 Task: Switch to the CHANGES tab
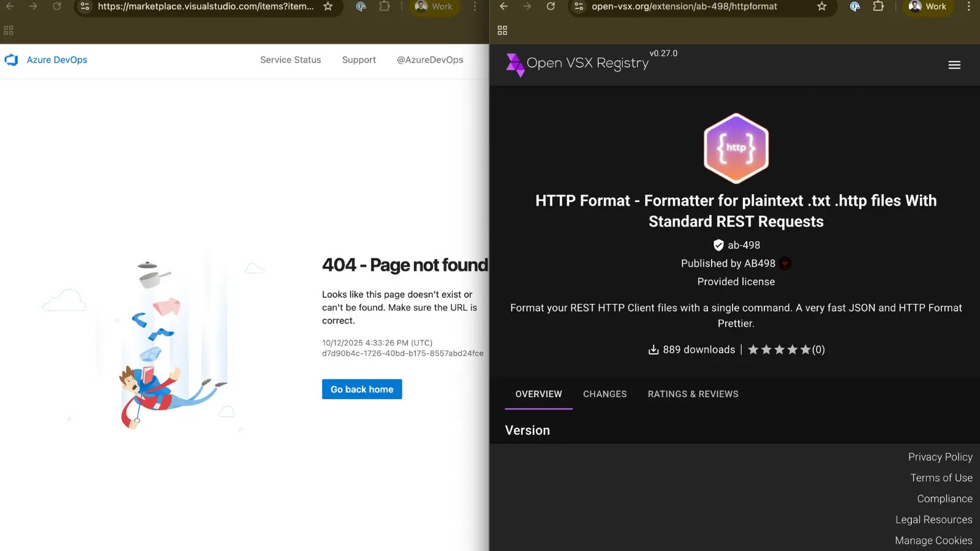605,394
